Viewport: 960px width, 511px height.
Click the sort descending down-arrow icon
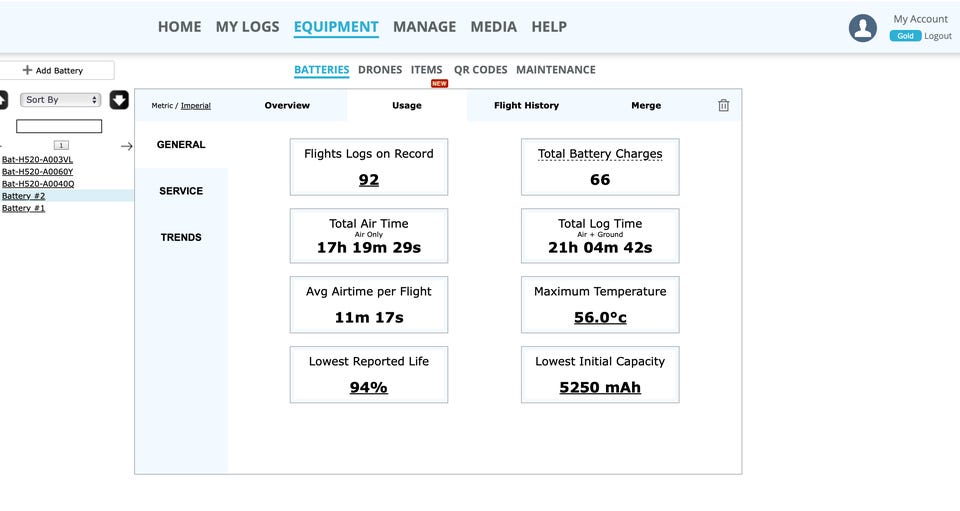[119, 100]
